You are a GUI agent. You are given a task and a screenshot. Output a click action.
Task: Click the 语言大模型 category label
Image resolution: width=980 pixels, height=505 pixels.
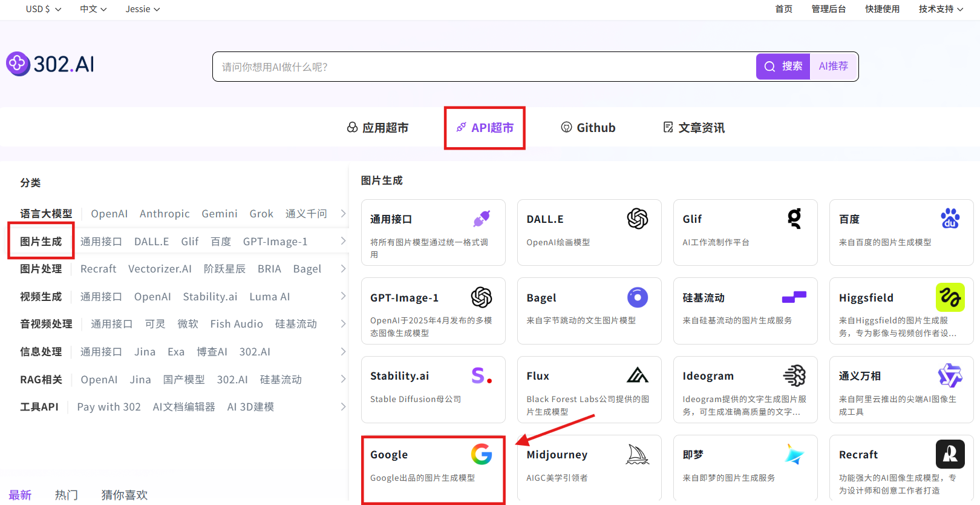tap(46, 213)
